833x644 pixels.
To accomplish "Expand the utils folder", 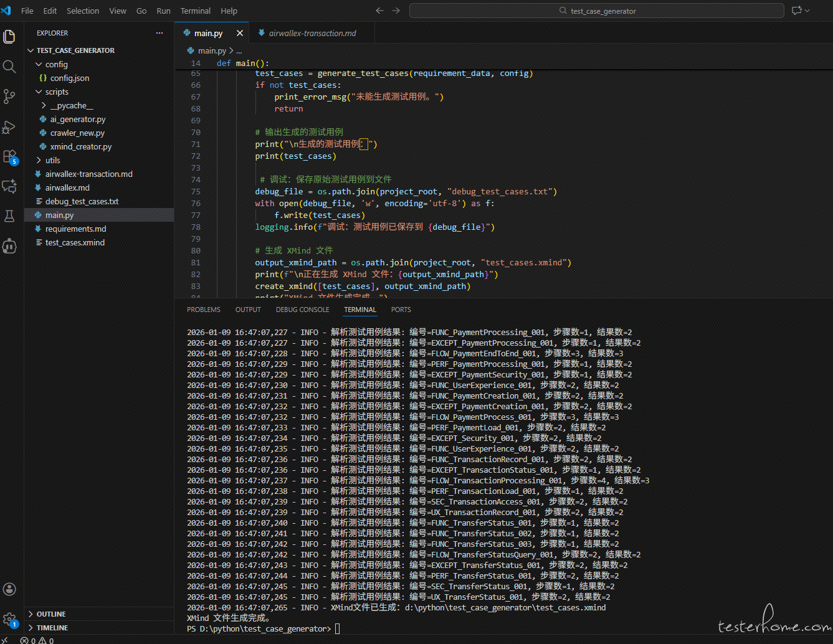I will pyautogui.click(x=52, y=160).
